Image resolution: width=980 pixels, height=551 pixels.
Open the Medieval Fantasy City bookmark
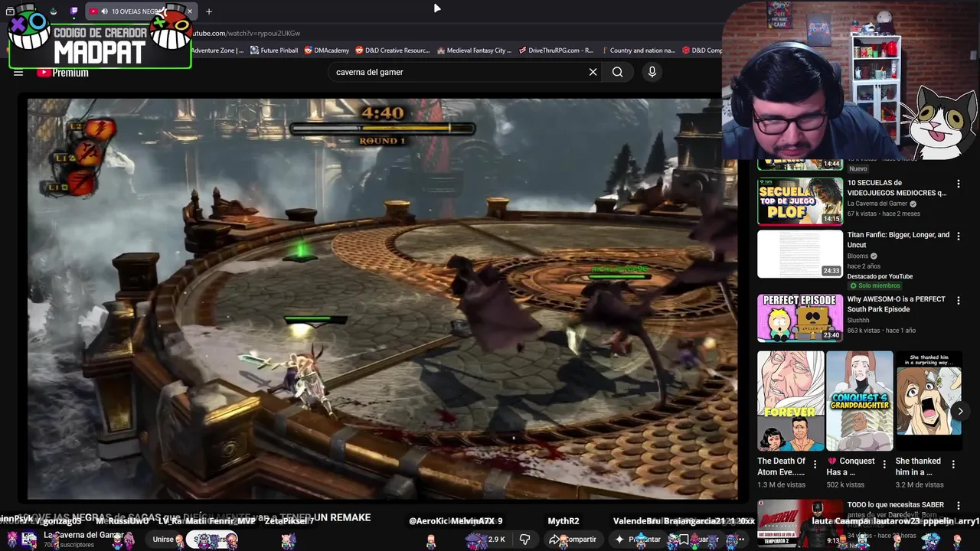[x=474, y=51]
